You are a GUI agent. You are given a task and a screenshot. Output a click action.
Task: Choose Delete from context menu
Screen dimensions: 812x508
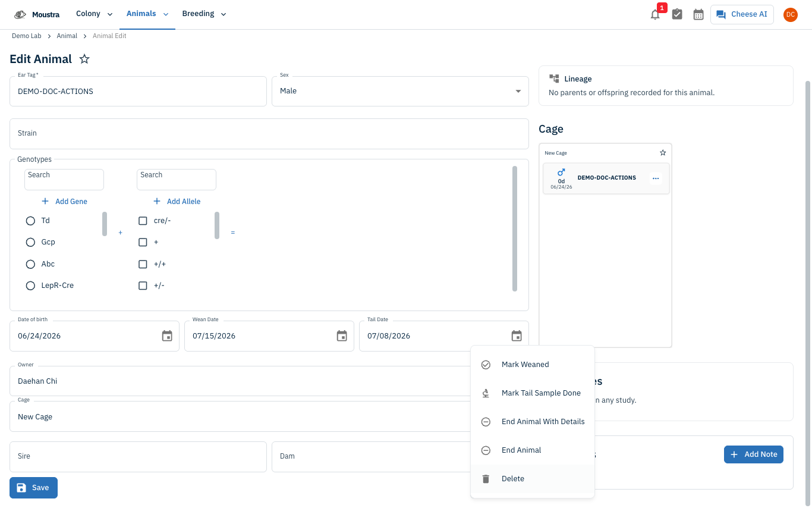tap(533, 479)
